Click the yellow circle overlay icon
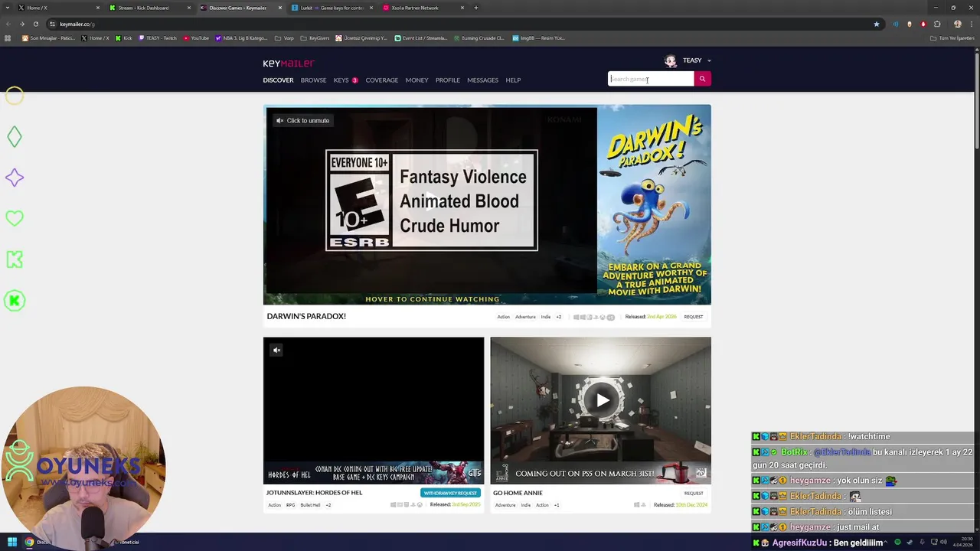Viewport: 980px width, 551px height. click(x=15, y=96)
